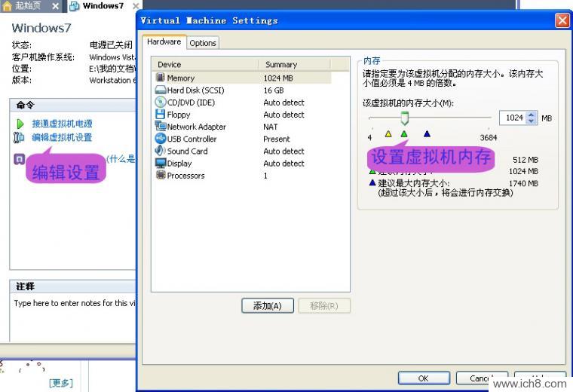
Task: Select the Sound Card speaker icon
Action: point(160,151)
